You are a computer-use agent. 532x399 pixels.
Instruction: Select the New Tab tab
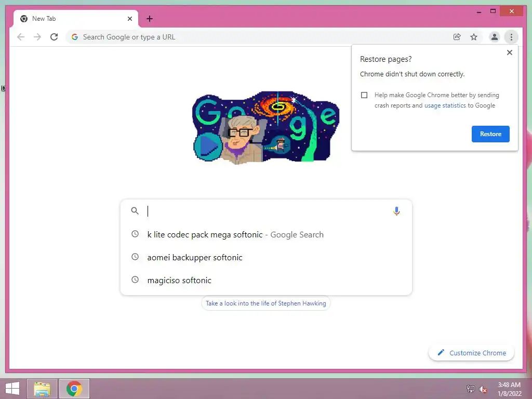[76, 19]
